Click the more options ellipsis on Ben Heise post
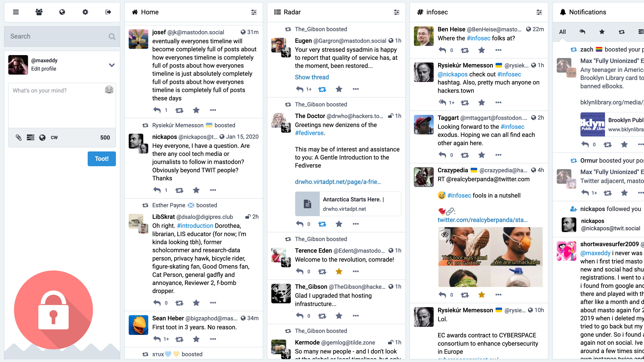This screenshot has height=362, width=644. (498, 50)
